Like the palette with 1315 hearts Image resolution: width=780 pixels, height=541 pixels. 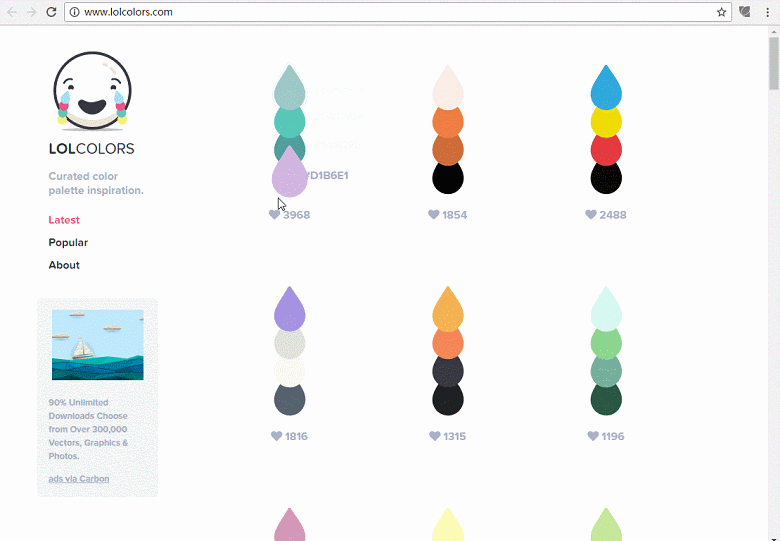pyautogui.click(x=435, y=436)
